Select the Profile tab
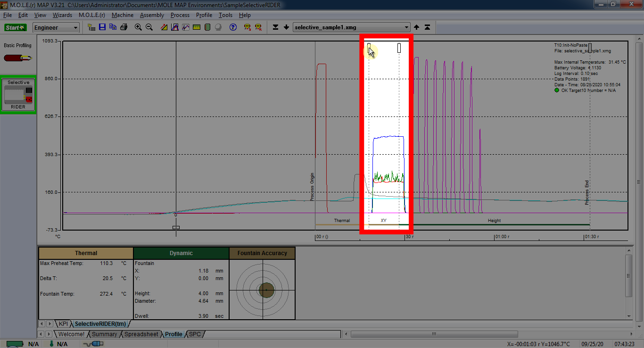644x348 pixels. pos(173,334)
